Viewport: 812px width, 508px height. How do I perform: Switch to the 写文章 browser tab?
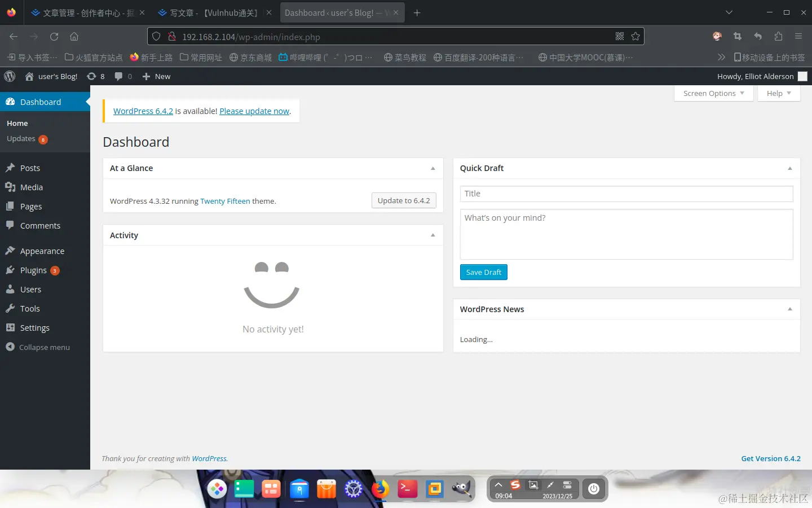[213, 12]
